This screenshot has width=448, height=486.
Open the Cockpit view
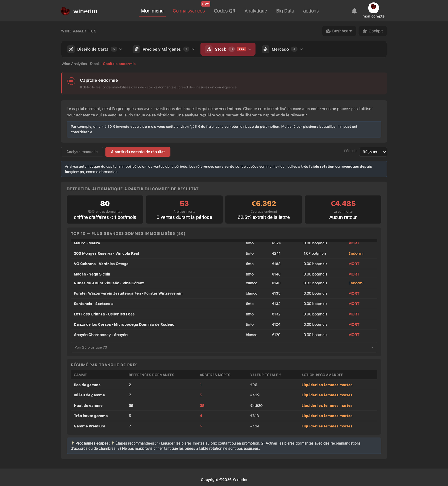tap(373, 31)
